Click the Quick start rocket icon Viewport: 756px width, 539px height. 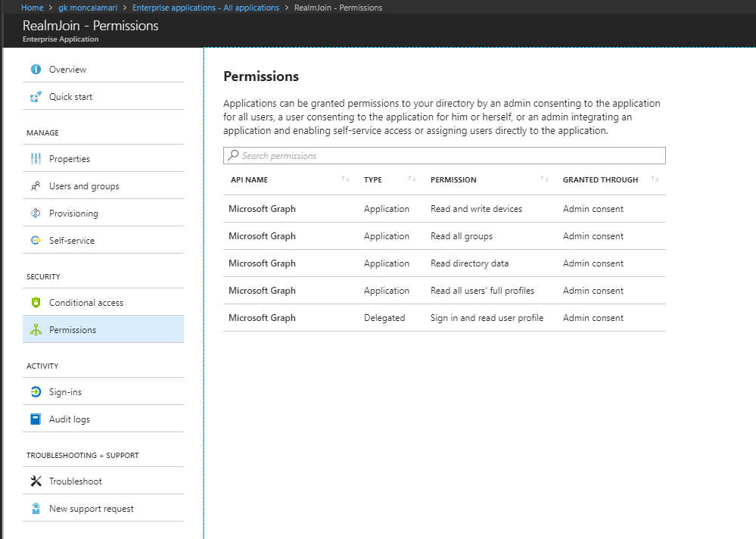[x=36, y=97]
